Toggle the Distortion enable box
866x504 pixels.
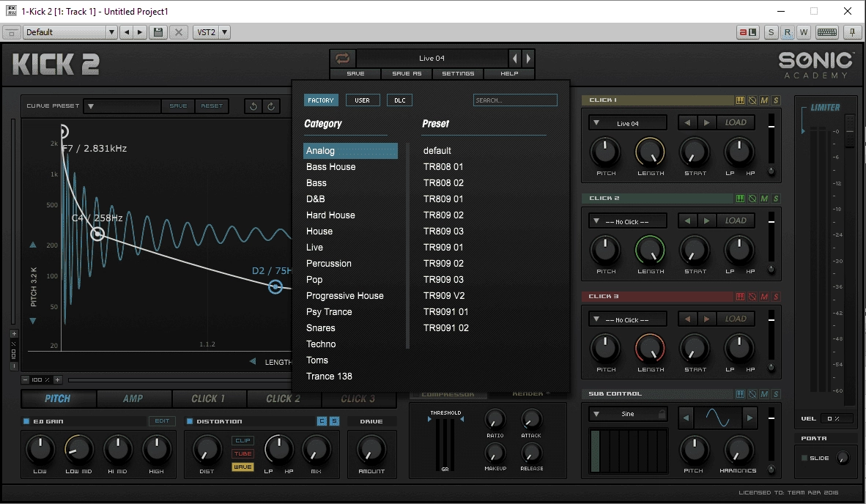(x=190, y=421)
